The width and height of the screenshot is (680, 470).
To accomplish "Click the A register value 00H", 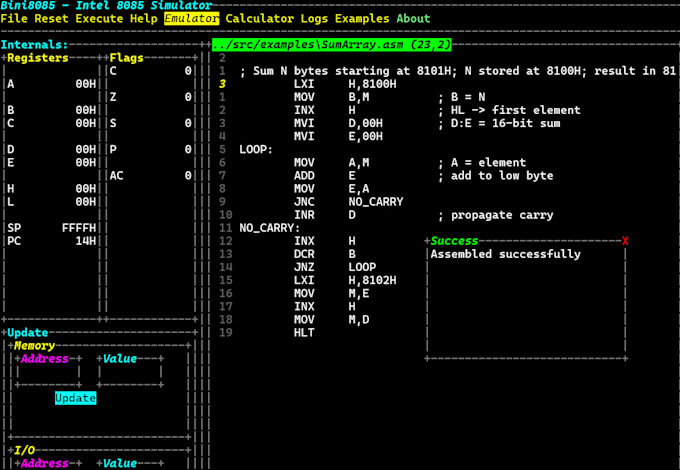I will (85, 84).
